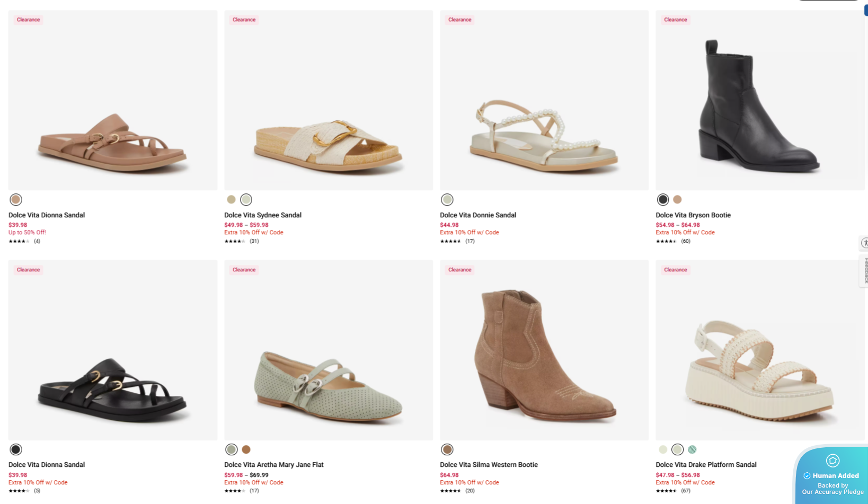Click the Clearance badge on Aretha Mary Jane Flat
The width and height of the screenshot is (868, 504).
[x=243, y=269]
